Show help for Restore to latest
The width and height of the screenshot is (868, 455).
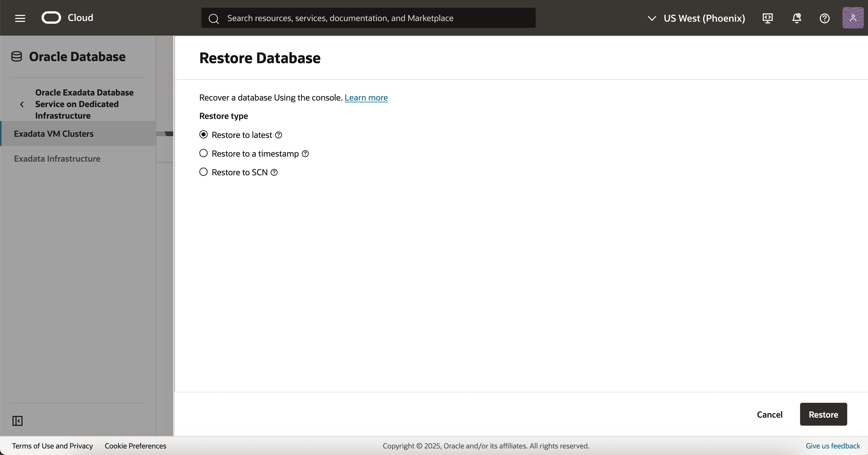click(279, 135)
